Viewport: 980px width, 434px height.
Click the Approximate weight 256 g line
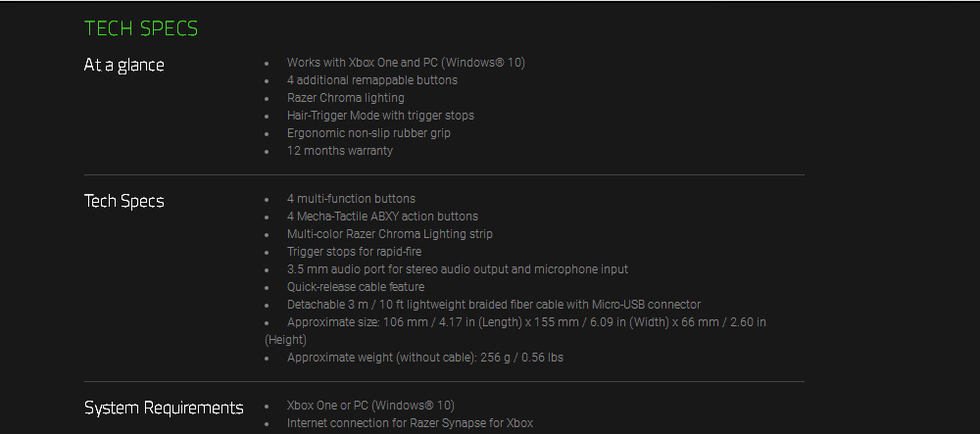[x=425, y=358]
